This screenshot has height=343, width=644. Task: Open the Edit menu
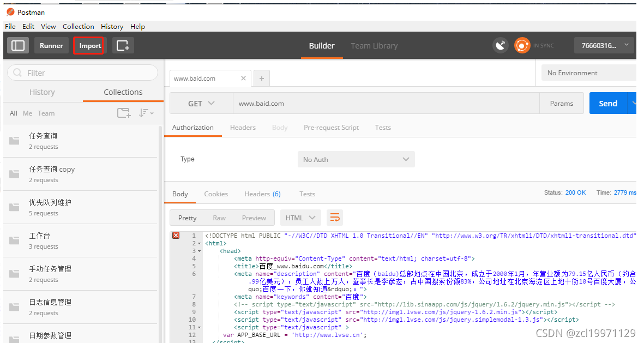[28, 26]
